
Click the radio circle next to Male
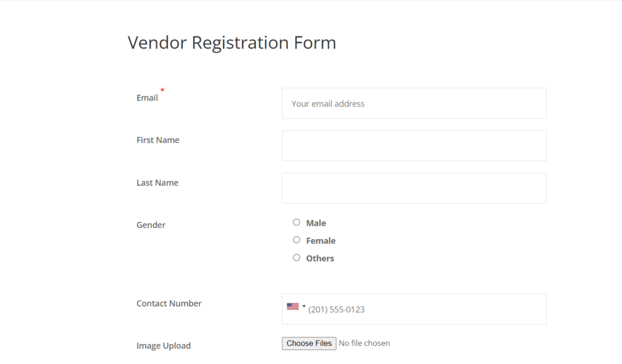296,222
